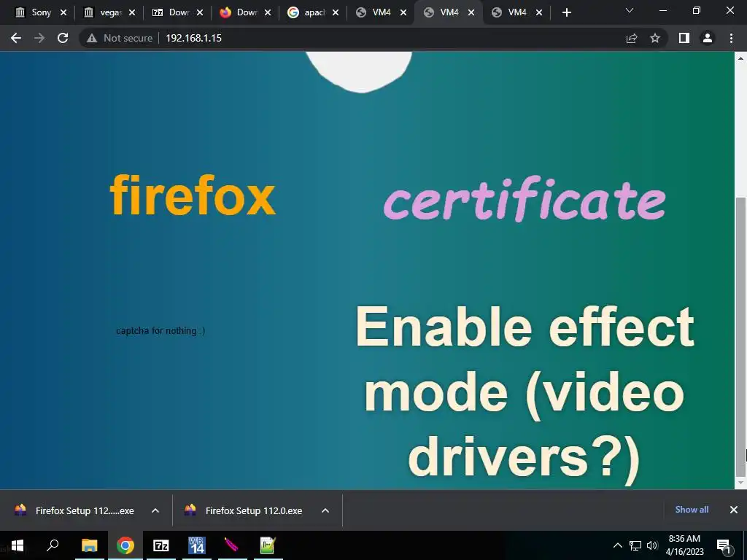Open the VirtualBox-style 14 taskbar app

[x=196, y=545]
